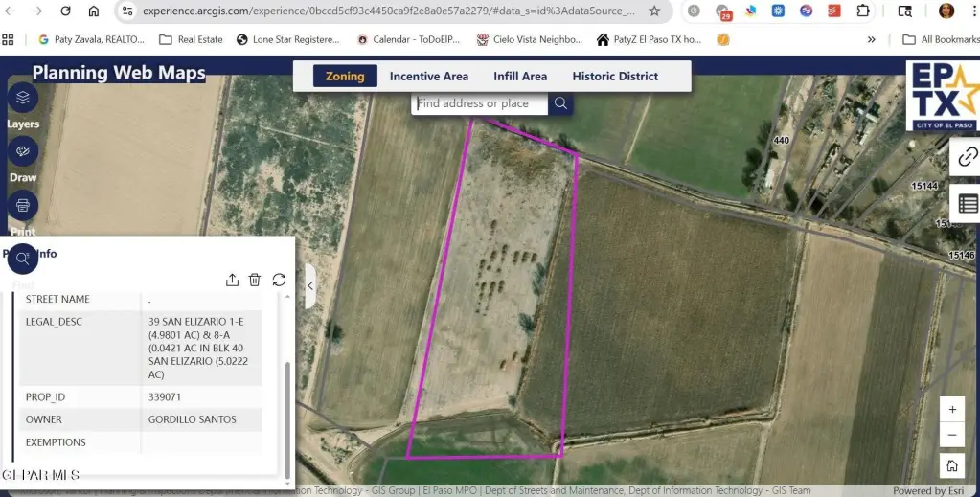Open the attribute table list icon
The width and height of the screenshot is (980, 497).
[967, 204]
